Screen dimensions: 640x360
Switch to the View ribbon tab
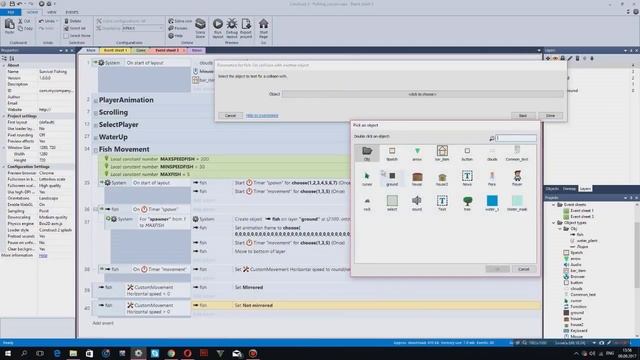pos(51,12)
